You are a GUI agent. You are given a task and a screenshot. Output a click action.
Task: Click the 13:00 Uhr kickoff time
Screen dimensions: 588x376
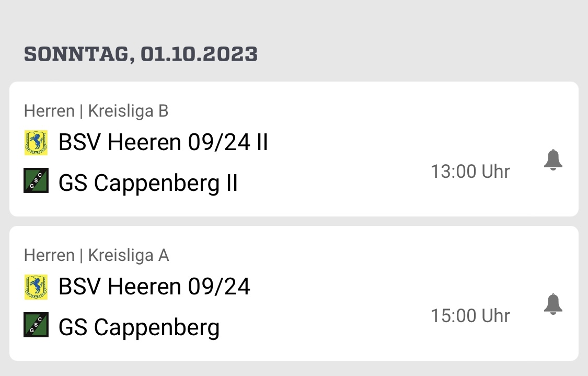470,172
